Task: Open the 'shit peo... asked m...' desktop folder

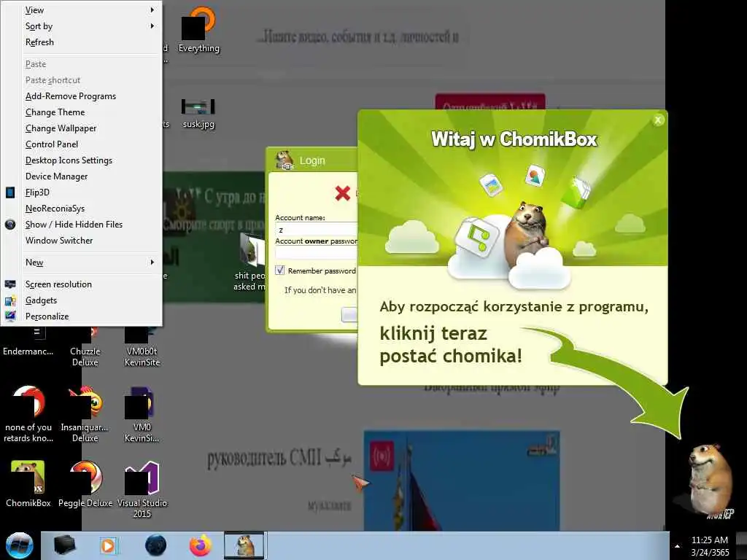Action: tap(250, 262)
